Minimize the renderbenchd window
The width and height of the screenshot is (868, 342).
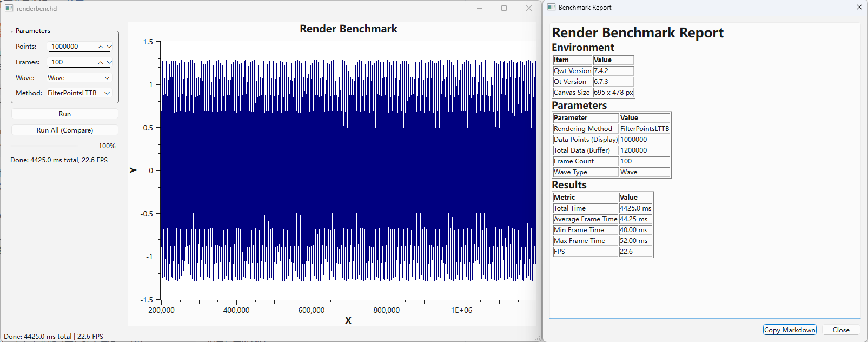(480, 8)
